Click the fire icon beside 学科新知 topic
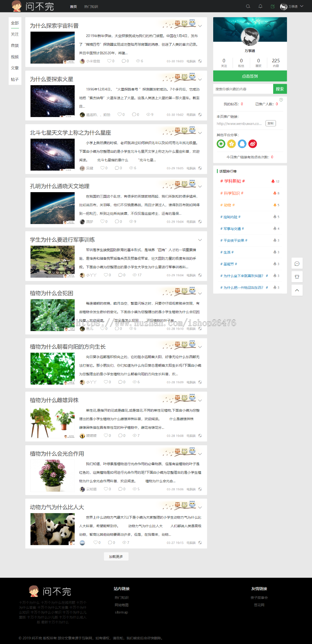 (273, 181)
